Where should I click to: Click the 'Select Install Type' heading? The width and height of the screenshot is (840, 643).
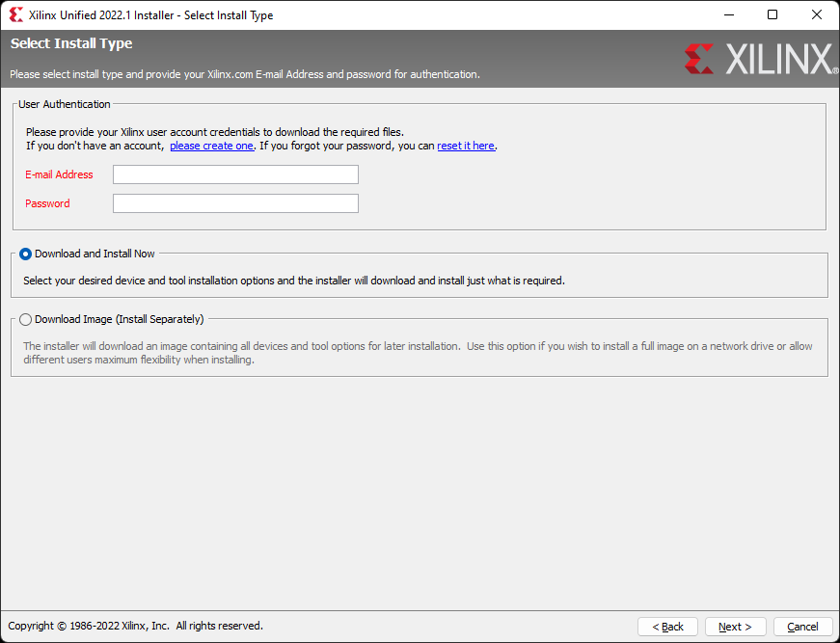pyautogui.click(x=71, y=43)
